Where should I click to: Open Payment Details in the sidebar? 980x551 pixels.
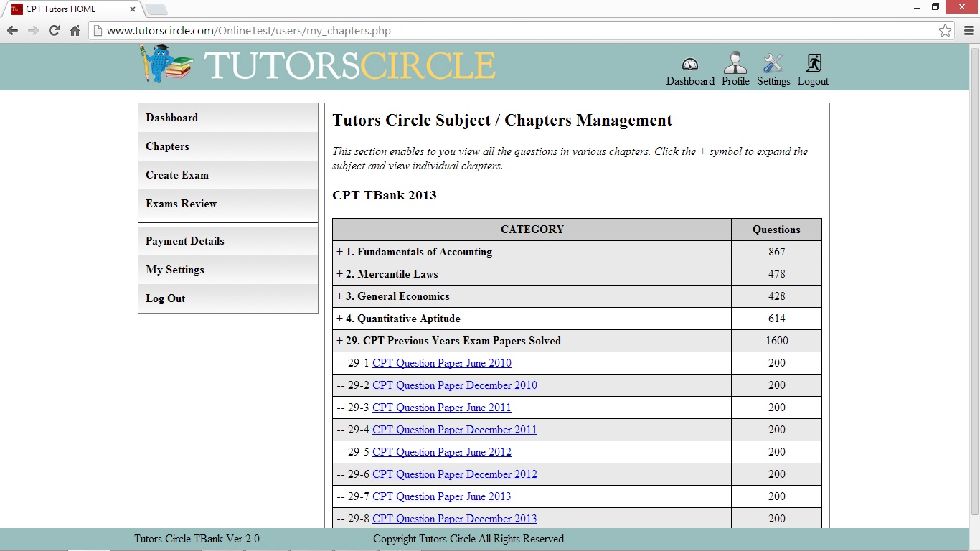[228, 241]
